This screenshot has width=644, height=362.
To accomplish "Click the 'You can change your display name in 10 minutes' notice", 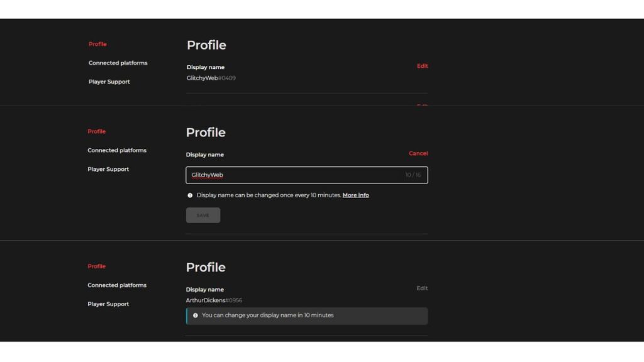I will click(307, 316).
